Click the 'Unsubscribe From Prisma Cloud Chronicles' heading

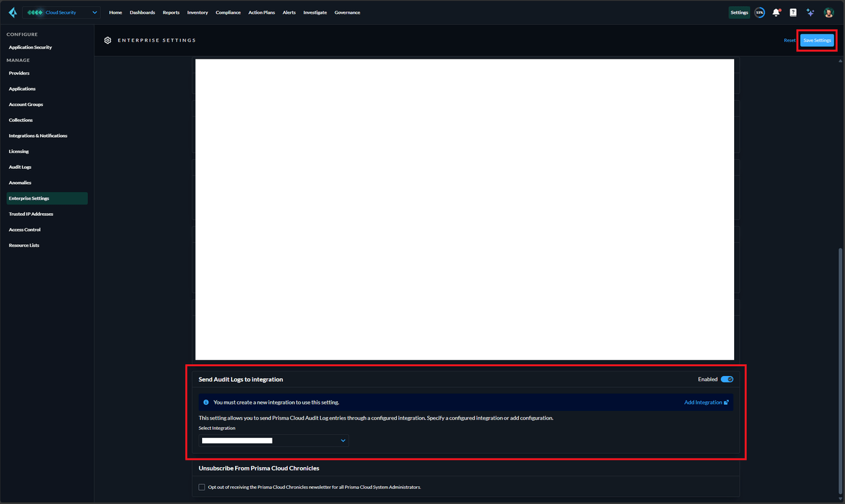pyautogui.click(x=259, y=468)
